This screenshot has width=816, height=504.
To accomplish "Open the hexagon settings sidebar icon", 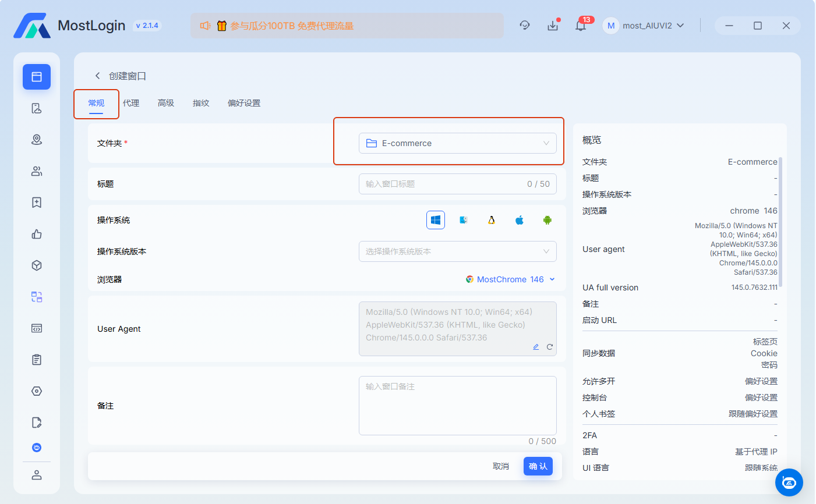I will [x=37, y=391].
